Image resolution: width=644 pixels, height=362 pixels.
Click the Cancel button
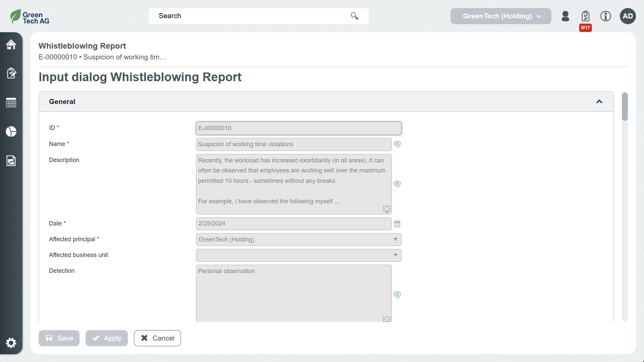click(157, 338)
